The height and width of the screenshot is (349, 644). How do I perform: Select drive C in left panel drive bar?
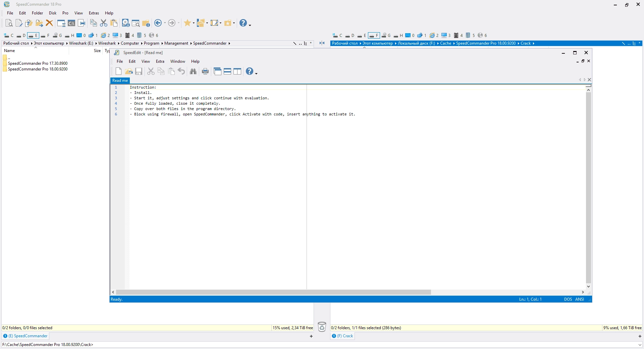coord(9,35)
